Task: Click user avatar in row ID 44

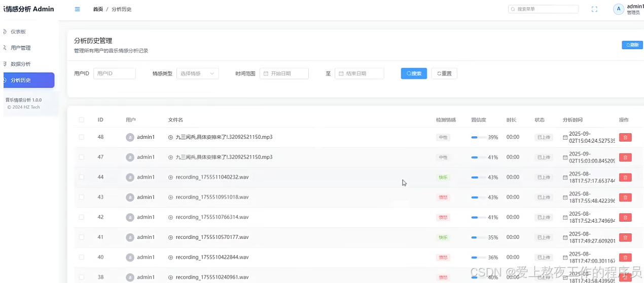Action: click(130, 177)
